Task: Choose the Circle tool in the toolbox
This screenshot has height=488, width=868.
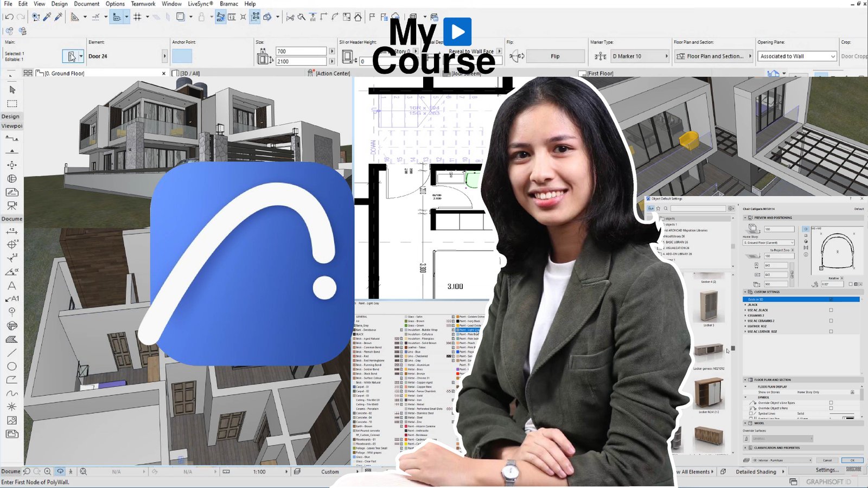Action: pyautogui.click(x=11, y=367)
